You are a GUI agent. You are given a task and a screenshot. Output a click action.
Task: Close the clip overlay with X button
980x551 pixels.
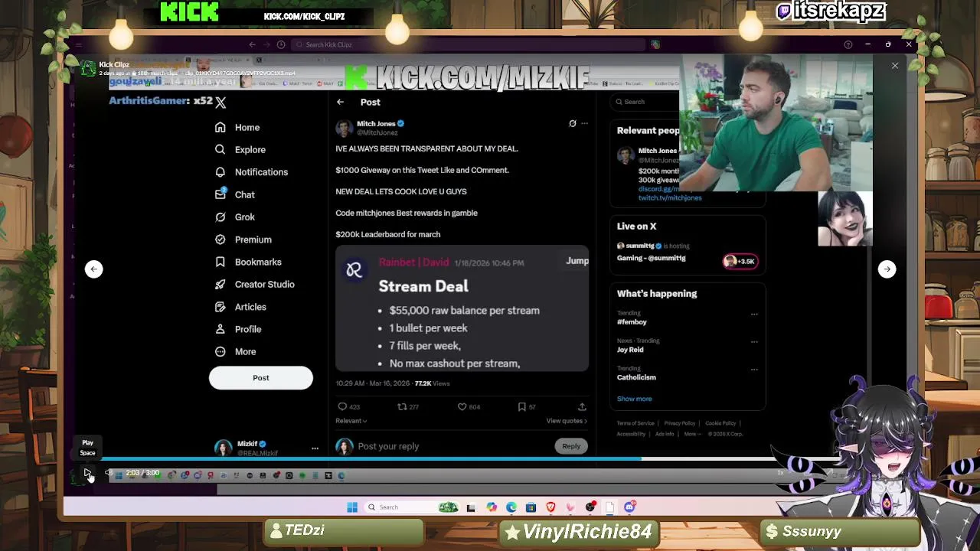pos(894,66)
